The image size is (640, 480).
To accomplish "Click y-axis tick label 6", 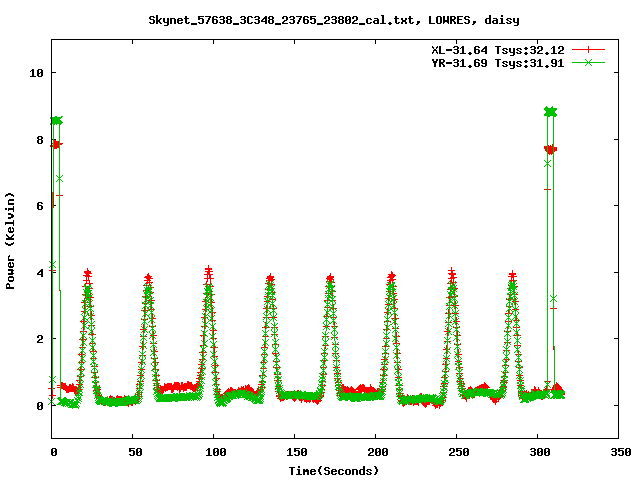I will point(40,206).
